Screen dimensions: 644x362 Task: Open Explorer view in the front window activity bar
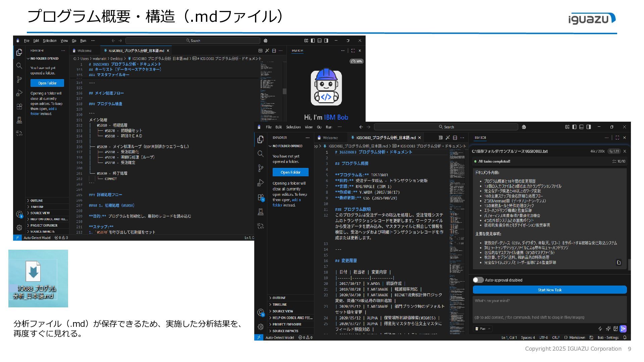point(261,139)
